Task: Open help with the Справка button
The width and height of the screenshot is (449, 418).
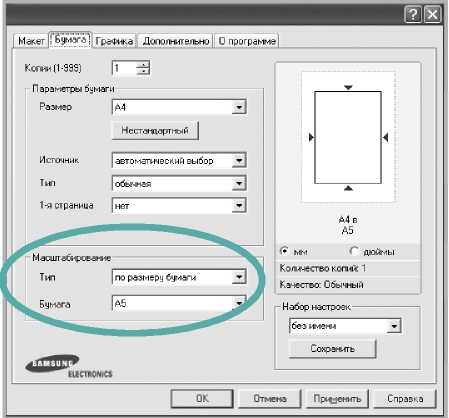Action: [x=405, y=399]
